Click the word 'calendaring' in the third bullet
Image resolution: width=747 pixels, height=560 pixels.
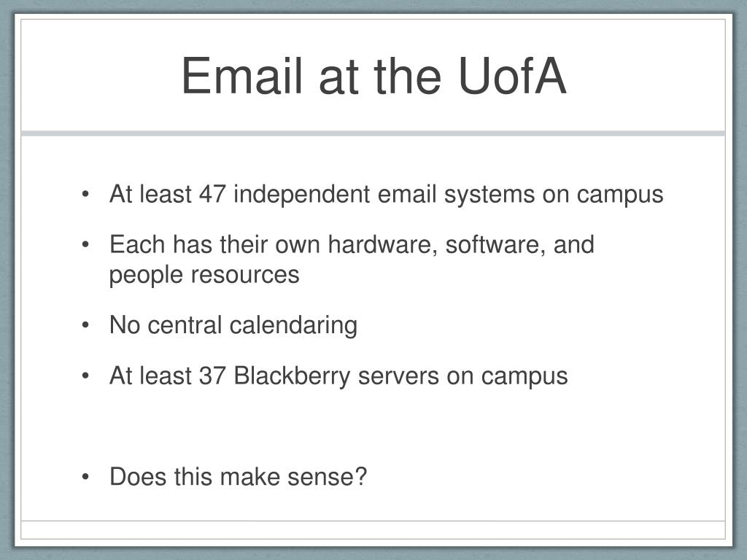(x=293, y=326)
